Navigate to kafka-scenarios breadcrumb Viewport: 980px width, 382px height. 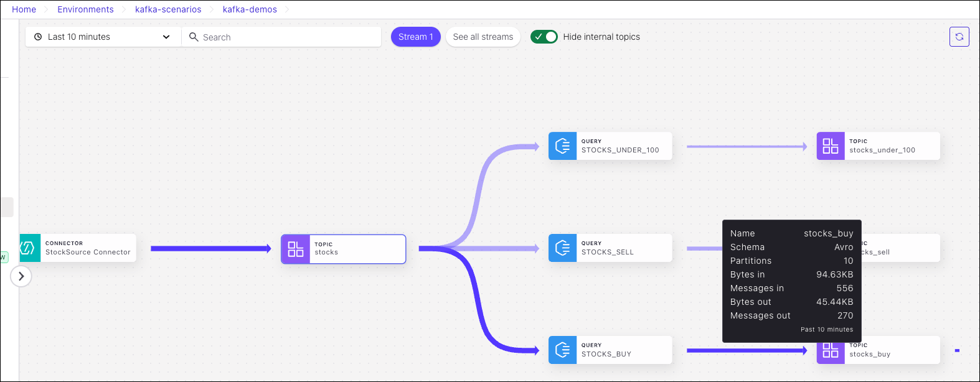[168, 9]
